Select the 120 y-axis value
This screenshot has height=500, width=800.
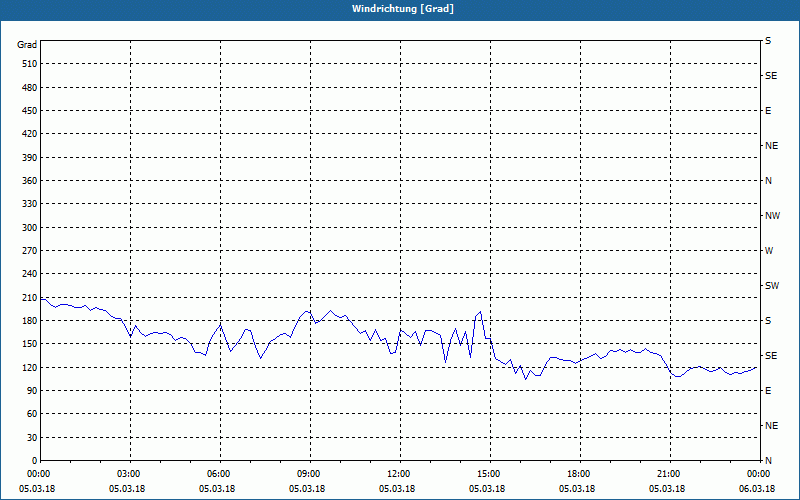click(30, 367)
